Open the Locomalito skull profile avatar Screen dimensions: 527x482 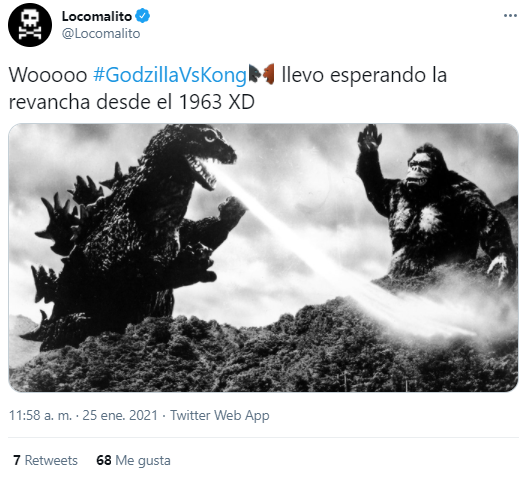click(30, 25)
